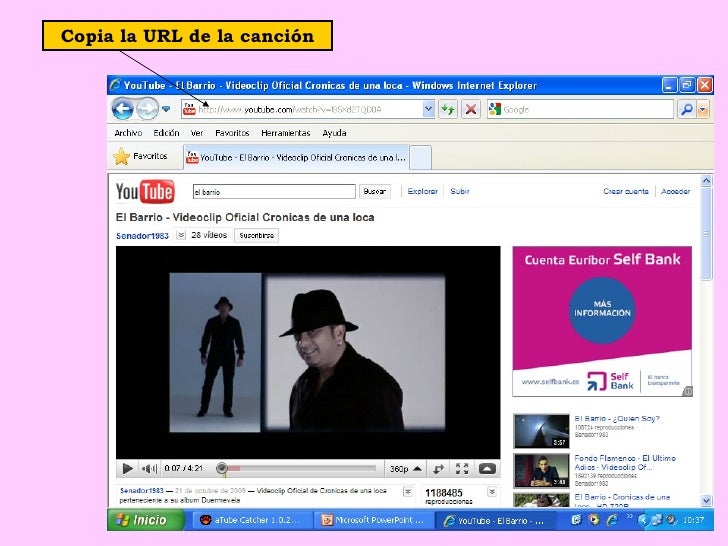This screenshot has height=546, width=728.
Task: Click the Buscar button
Action: (x=374, y=191)
